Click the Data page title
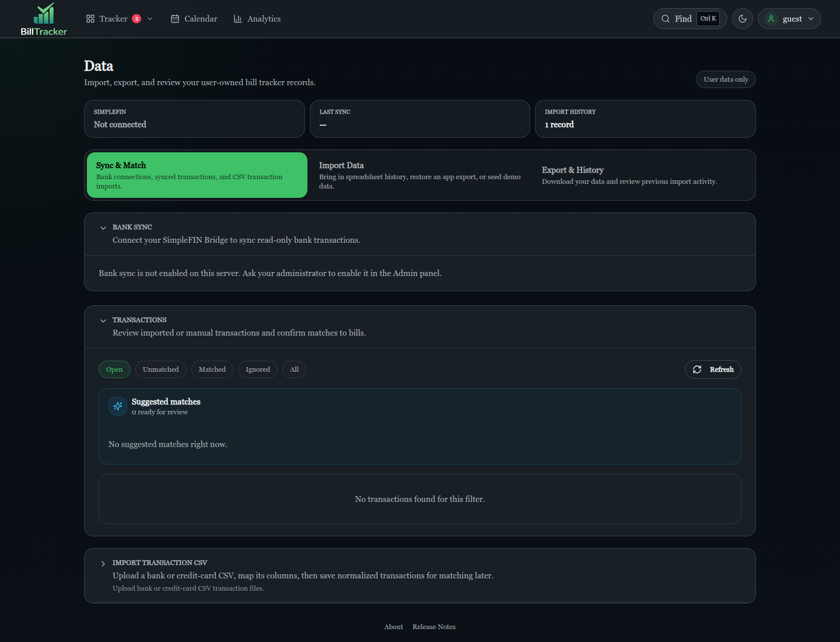Image resolution: width=840 pixels, height=642 pixels. pyautogui.click(x=99, y=66)
